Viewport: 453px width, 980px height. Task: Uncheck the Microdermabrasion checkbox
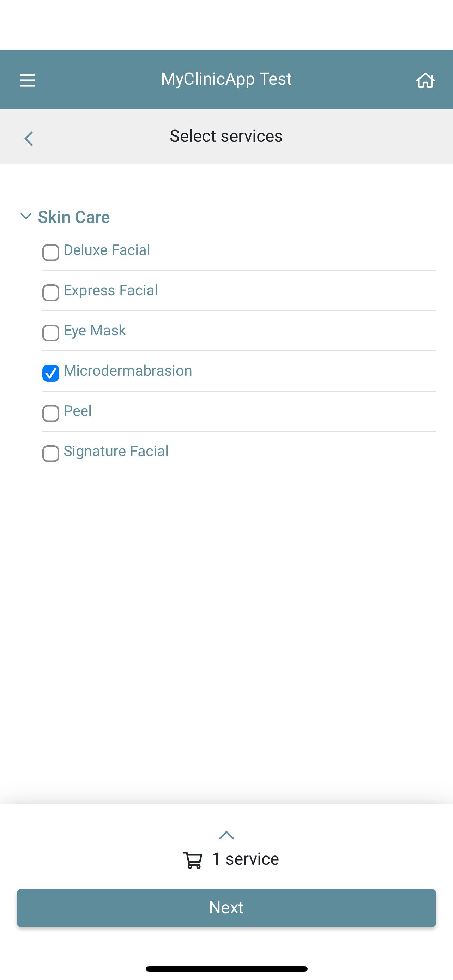click(50, 373)
